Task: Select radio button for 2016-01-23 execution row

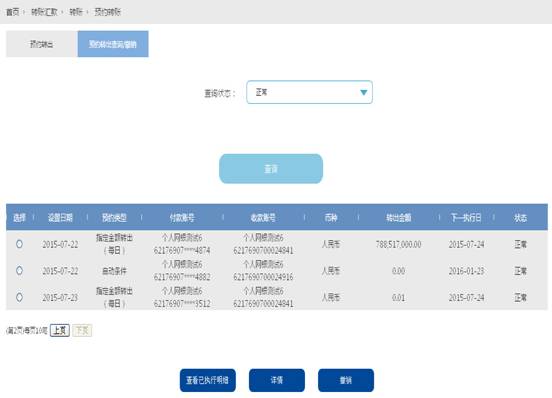Action: [19, 270]
